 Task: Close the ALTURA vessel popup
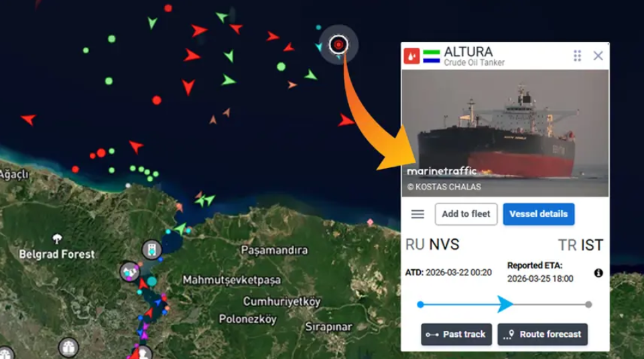click(x=598, y=56)
